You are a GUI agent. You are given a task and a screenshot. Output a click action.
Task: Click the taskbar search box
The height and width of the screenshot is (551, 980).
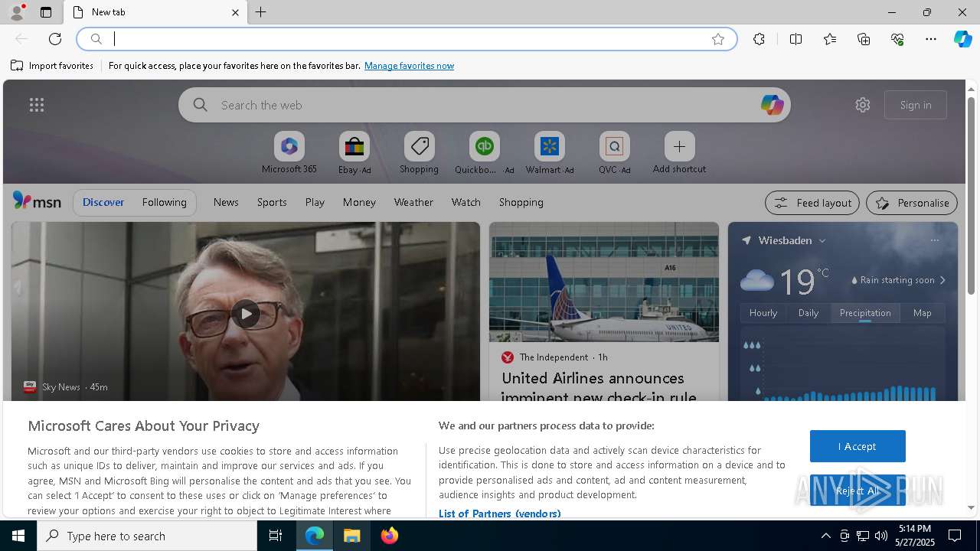point(147,536)
